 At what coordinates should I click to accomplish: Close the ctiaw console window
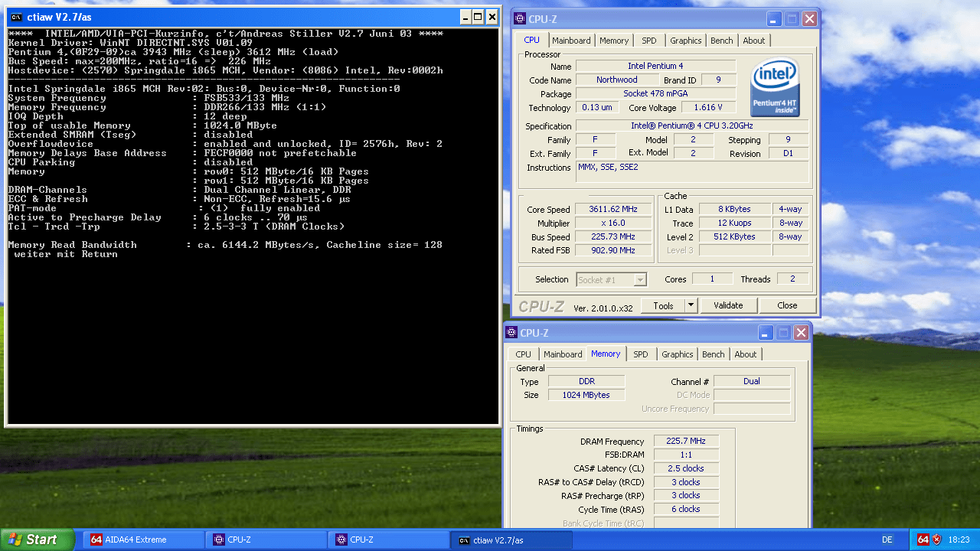point(492,17)
